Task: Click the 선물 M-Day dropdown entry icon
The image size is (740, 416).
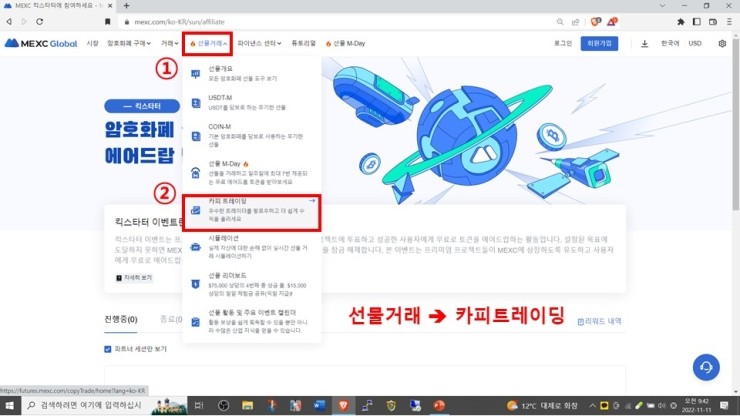Action: (195, 173)
